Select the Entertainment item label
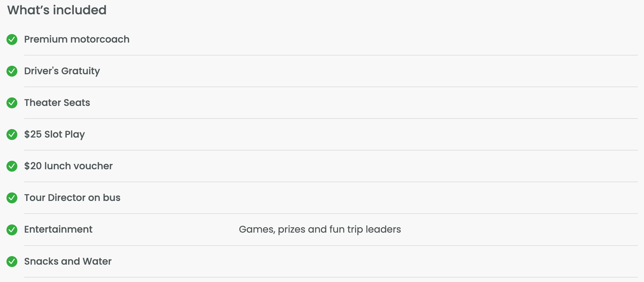 [x=58, y=230]
